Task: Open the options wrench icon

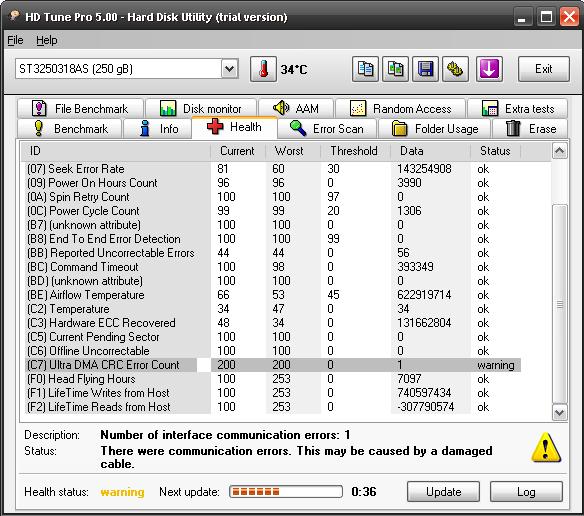Action: [x=455, y=69]
